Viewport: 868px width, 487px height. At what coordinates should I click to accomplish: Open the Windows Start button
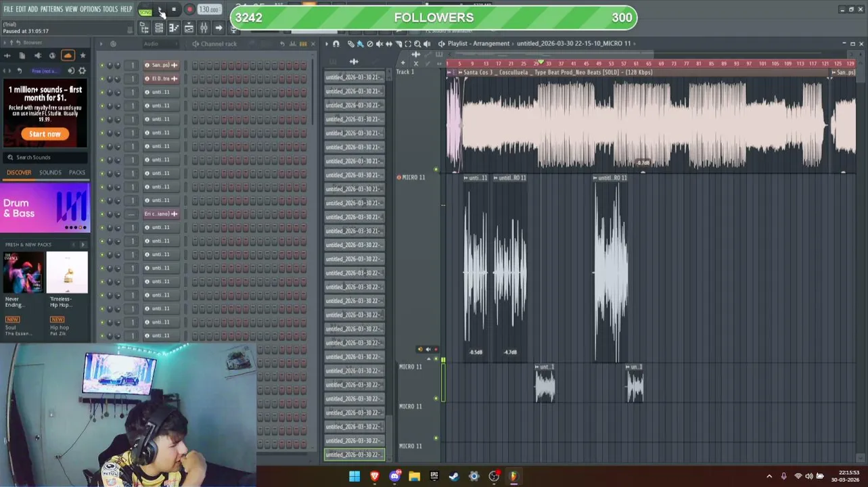(355, 476)
